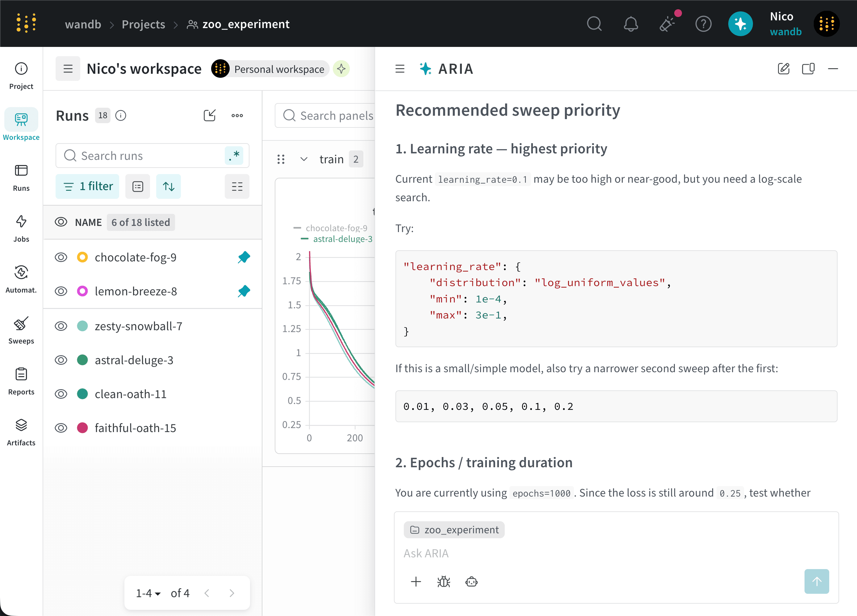Viewport: 857px width, 616px height.
Task: Open the group runs icon button
Action: click(x=138, y=187)
